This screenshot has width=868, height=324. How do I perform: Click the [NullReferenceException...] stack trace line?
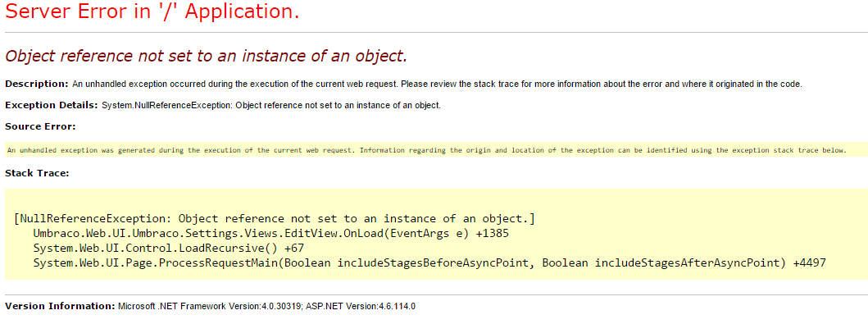click(x=274, y=218)
